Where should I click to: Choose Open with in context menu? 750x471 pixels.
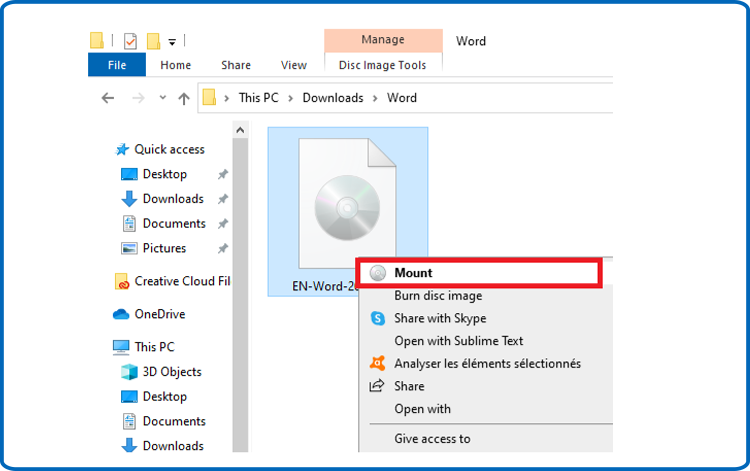422,409
